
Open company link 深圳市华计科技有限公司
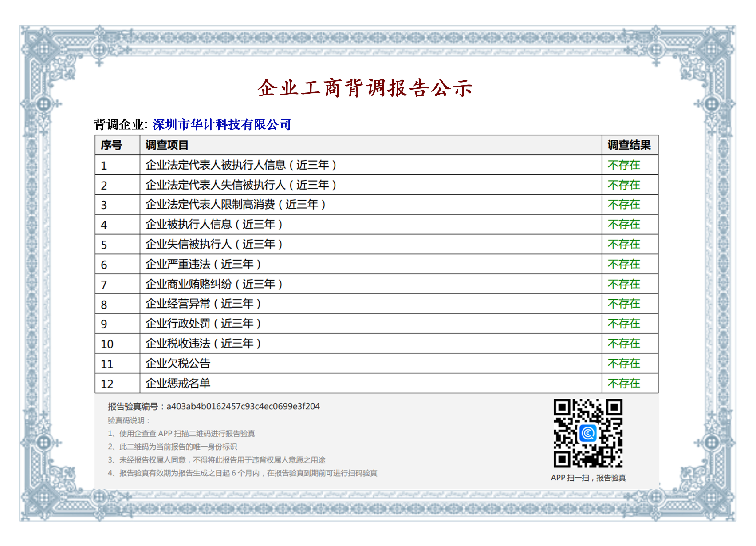coord(221,124)
